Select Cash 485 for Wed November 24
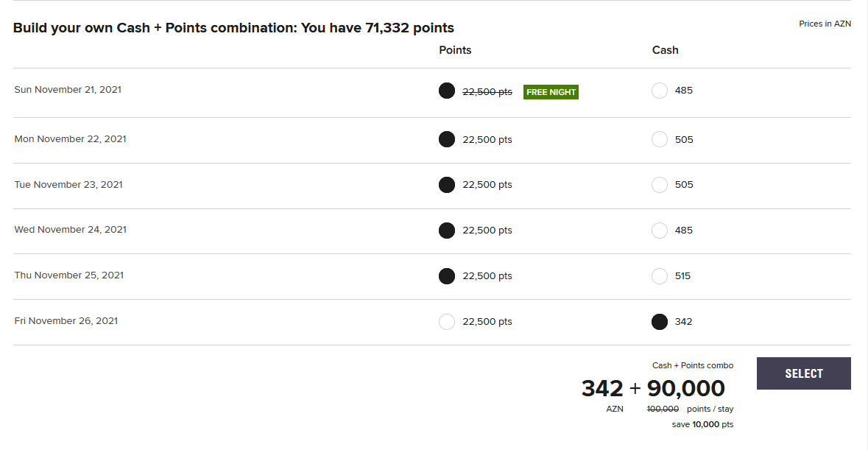This screenshot has height=450, width=868. pos(660,231)
